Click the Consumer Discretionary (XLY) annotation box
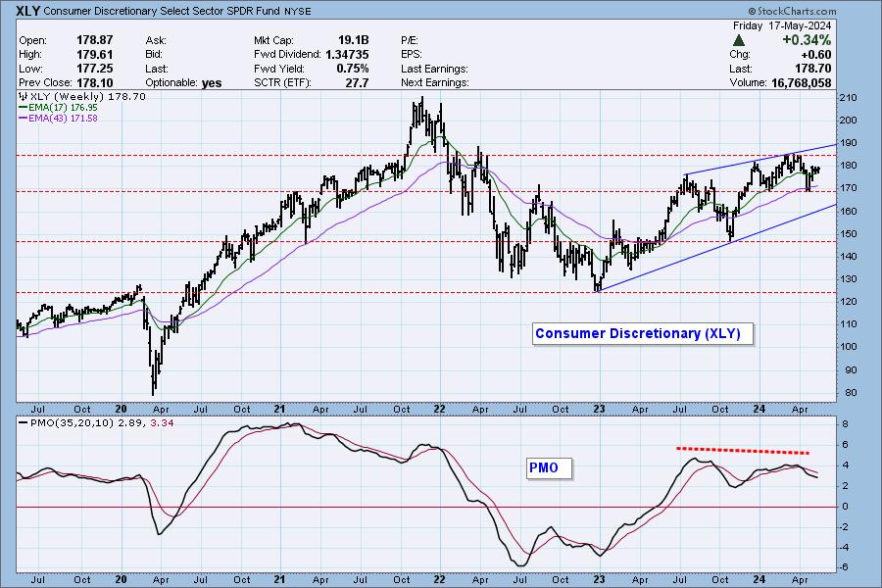The width and height of the screenshot is (882, 588). pos(642,333)
